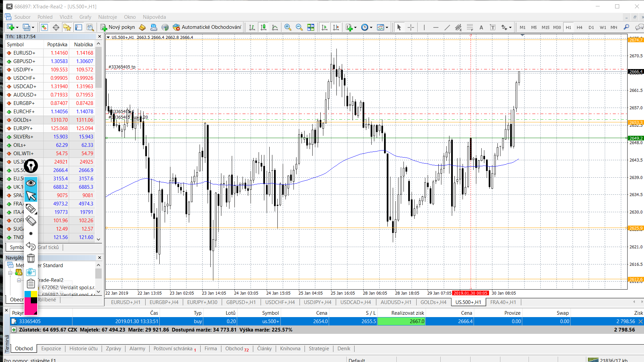Select the horizontal line drawing tool
The image size is (644, 362).
[436, 27]
